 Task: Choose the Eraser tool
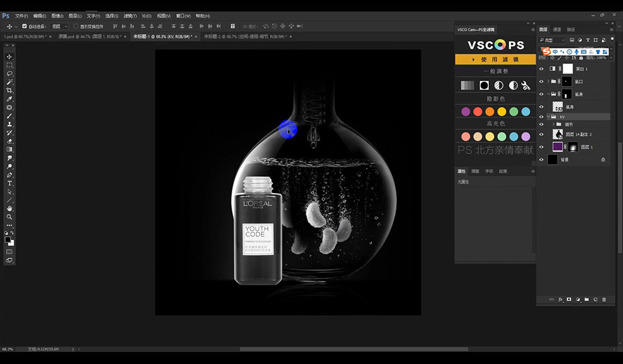9,141
